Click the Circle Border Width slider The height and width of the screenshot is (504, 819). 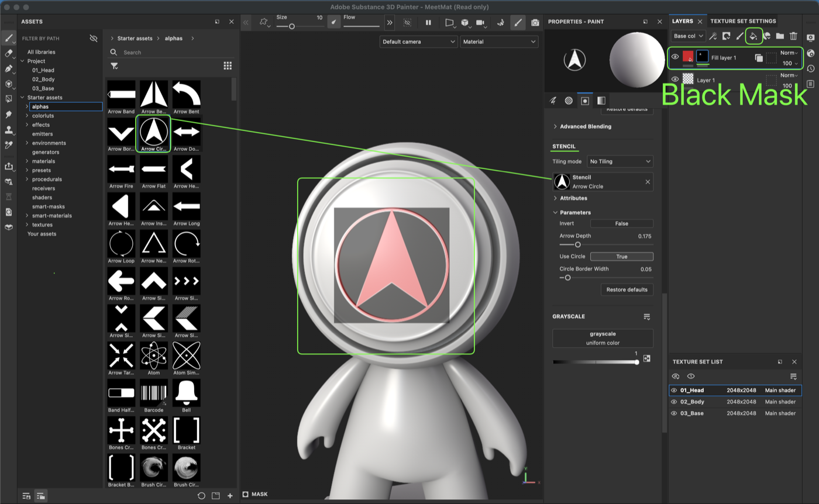pos(605,278)
